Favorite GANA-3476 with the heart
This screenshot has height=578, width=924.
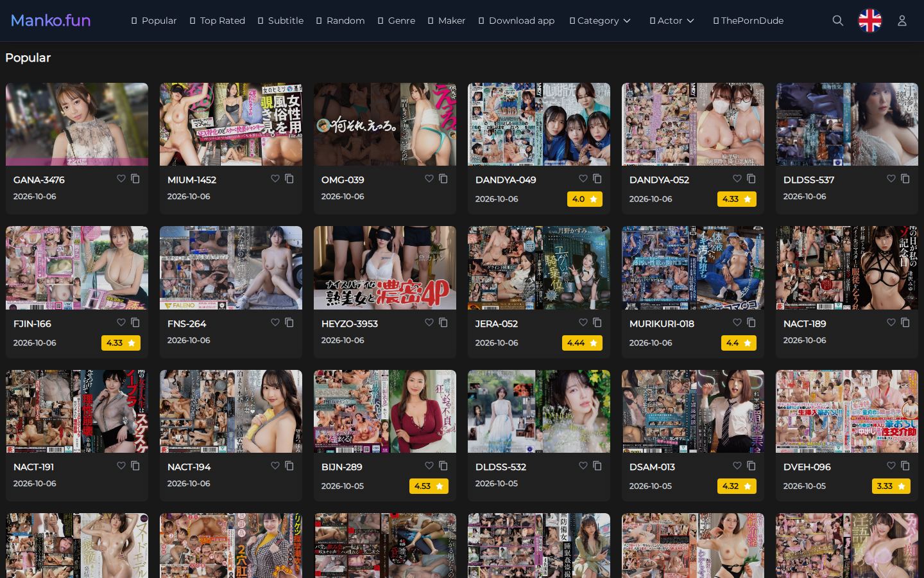tap(121, 179)
